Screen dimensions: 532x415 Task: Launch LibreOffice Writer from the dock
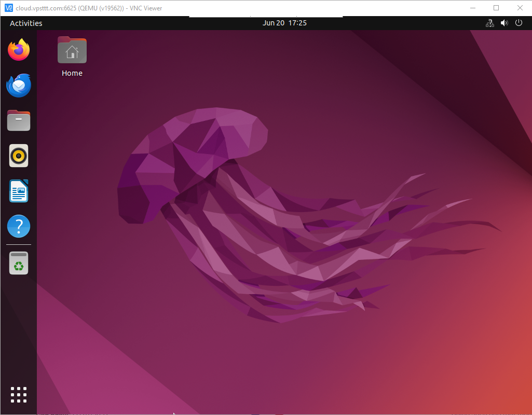19,191
